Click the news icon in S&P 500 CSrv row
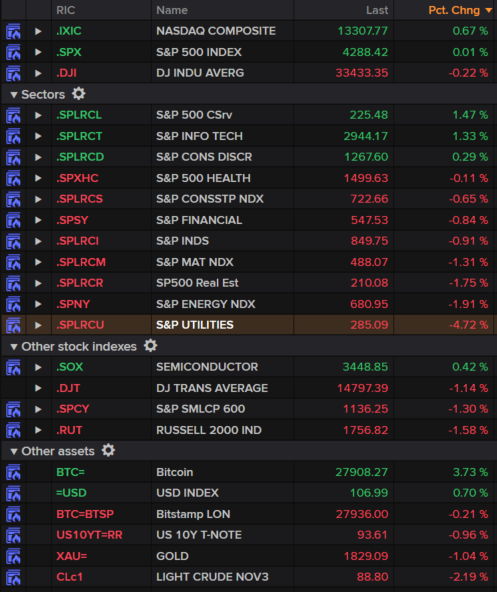 coord(13,116)
